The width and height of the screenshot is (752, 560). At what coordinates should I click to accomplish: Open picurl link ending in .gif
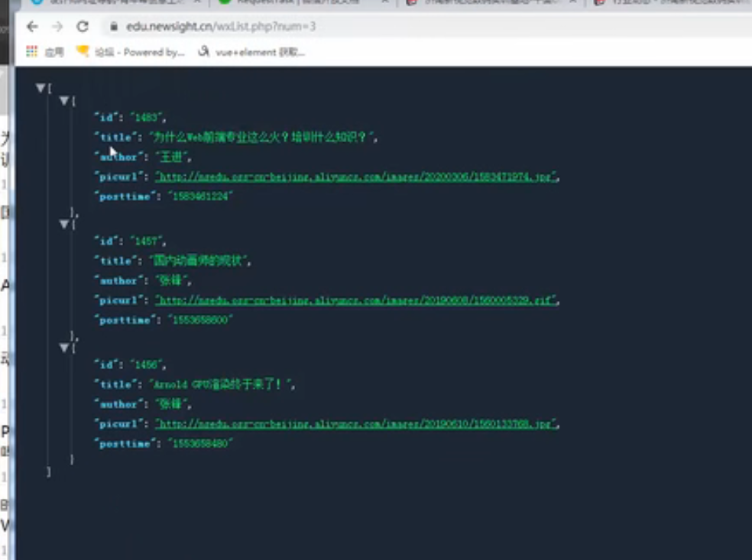click(x=356, y=300)
